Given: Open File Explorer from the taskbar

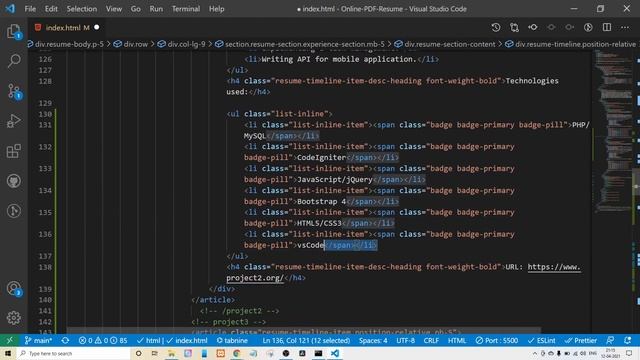Looking at the screenshot, I should (171, 353).
